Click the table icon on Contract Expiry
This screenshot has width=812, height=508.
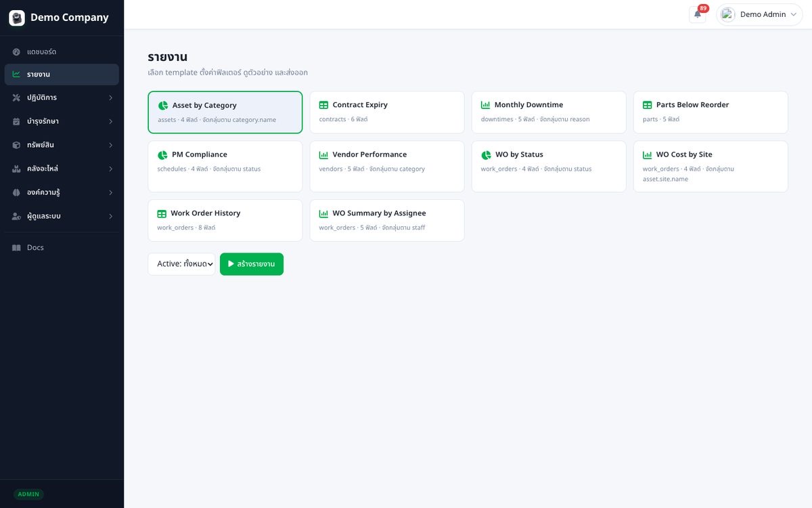click(323, 105)
